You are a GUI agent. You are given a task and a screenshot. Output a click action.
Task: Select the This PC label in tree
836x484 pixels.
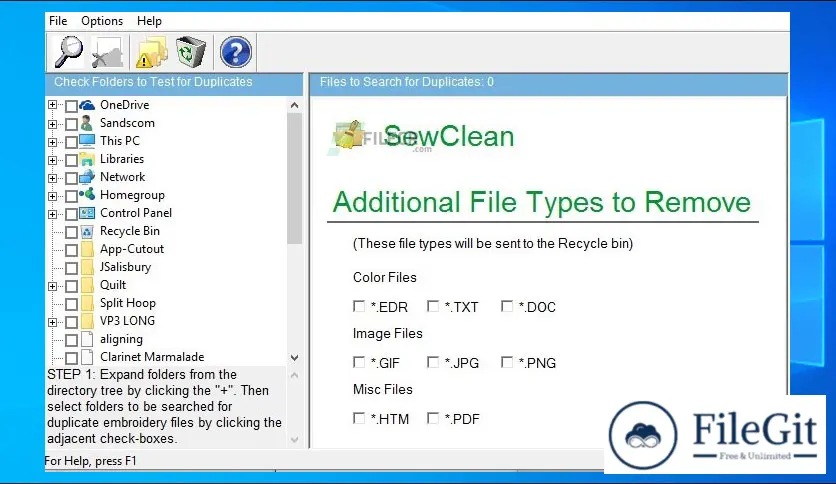click(x=120, y=141)
